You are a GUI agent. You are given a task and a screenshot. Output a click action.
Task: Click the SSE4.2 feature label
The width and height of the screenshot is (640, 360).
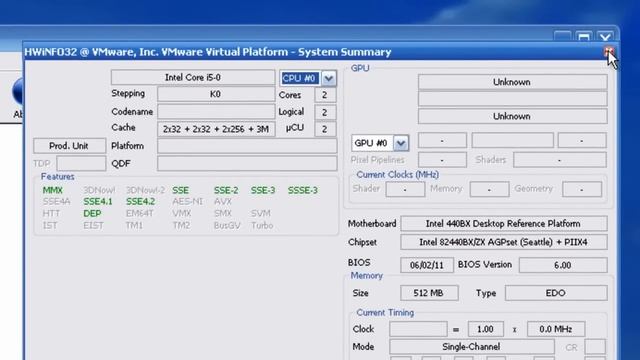[x=140, y=202]
